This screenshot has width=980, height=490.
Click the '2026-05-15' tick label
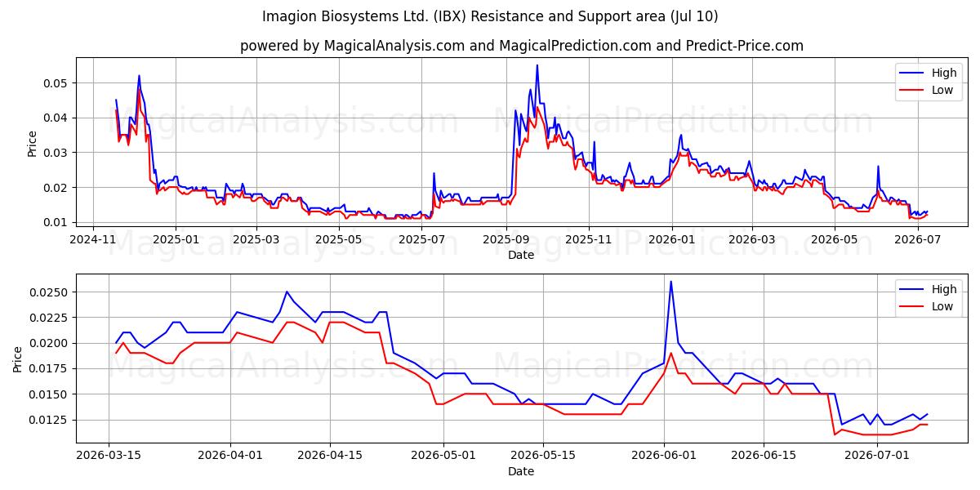(x=543, y=455)
